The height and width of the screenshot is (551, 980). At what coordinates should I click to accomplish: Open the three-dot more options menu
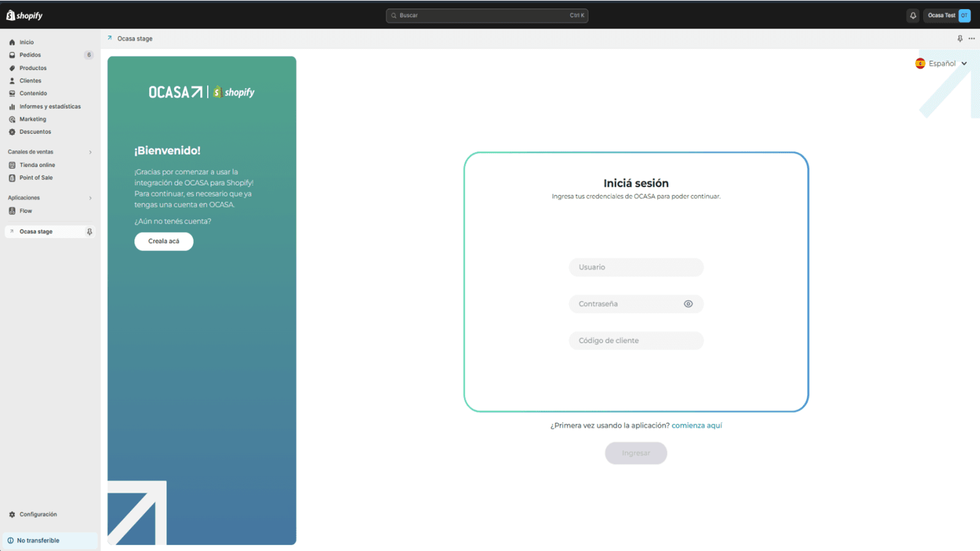(971, 39)
